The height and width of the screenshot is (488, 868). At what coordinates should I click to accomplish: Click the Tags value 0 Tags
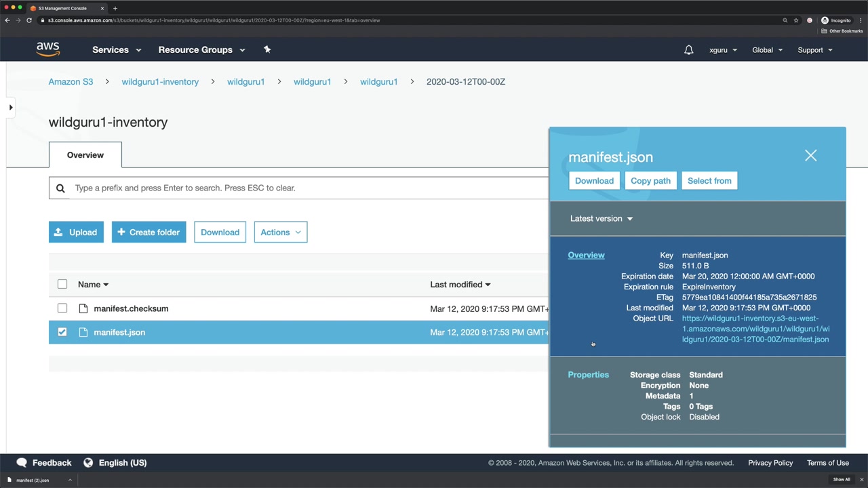point(701,406)
